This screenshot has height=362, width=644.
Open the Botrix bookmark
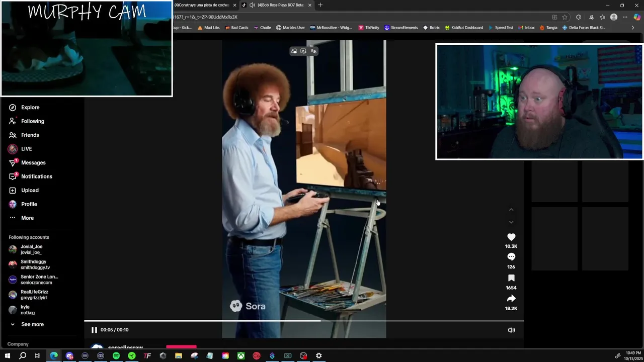click(431, 28)
